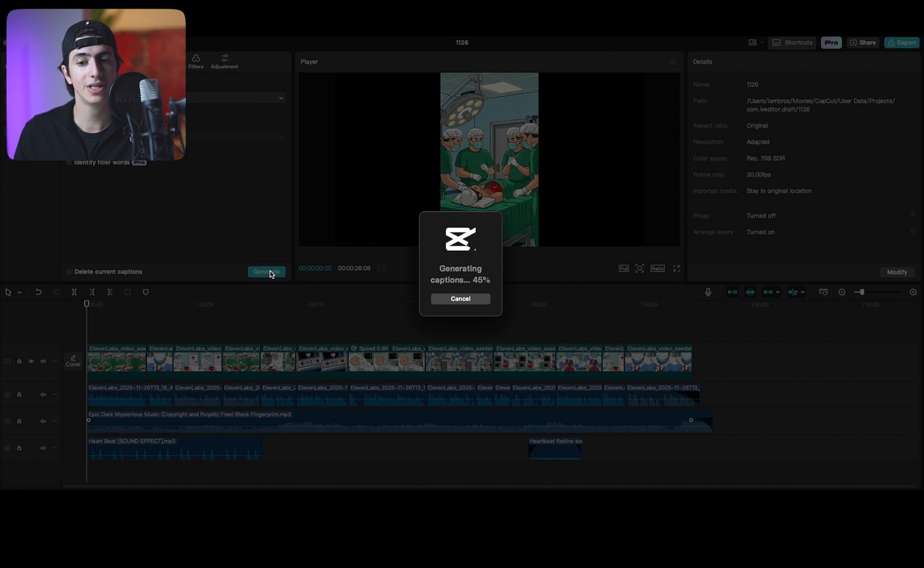Toggle auto snapping icon
Image resolution: width=924 pixels, height=568 pixels.
click(x=750, y=292)
